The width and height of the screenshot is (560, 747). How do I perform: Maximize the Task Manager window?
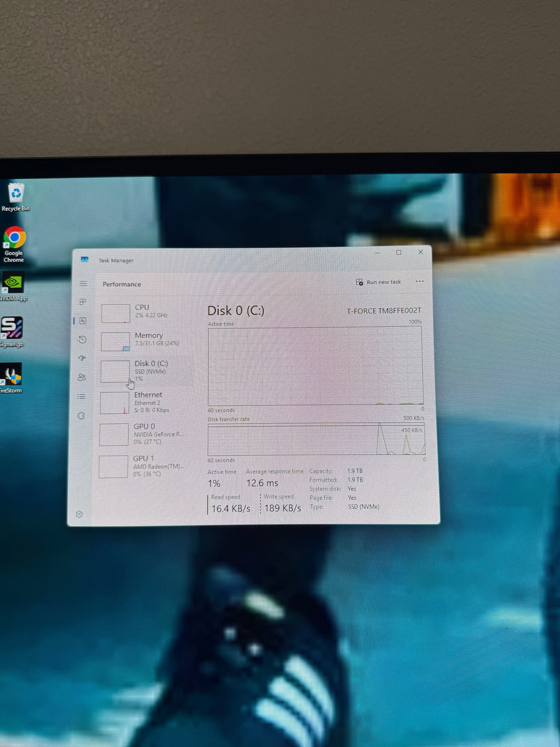[399, 253]
